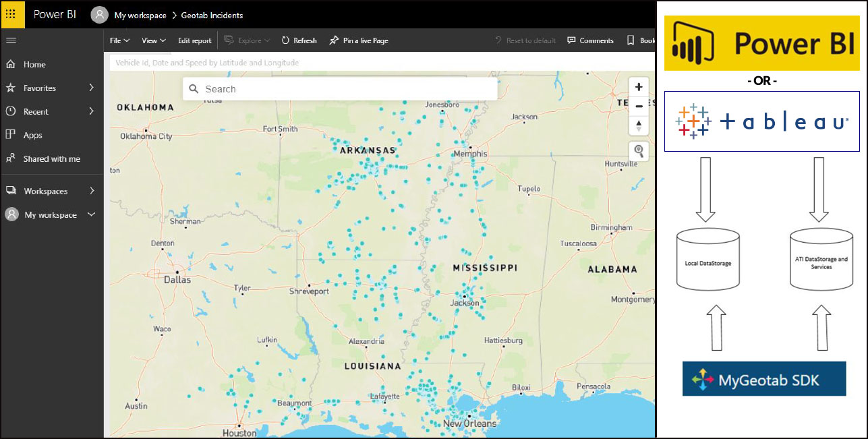The width and height of the screenshot is (868, 439).
Task: Click the Birmingham map label
Action: pos(611,227)
